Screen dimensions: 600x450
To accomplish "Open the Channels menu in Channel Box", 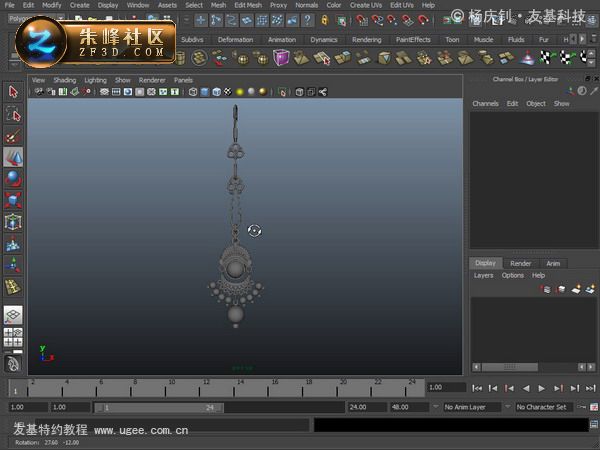I will coord(485,104).
